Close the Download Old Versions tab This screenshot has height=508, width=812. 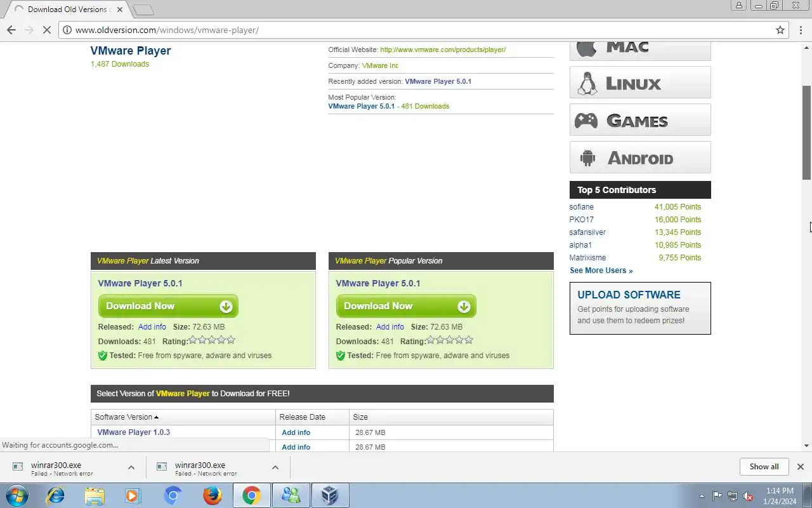tap(120, 10)
